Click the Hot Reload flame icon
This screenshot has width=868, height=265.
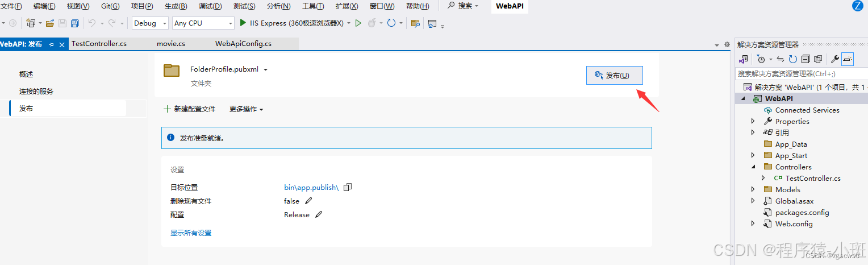[372, 23]
